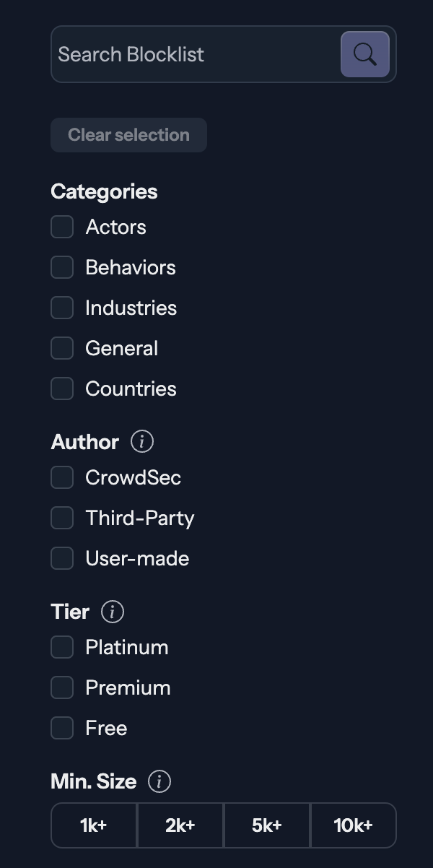Click the Min. Size info icon
This screenshot has height=868, width=433.
159,781
